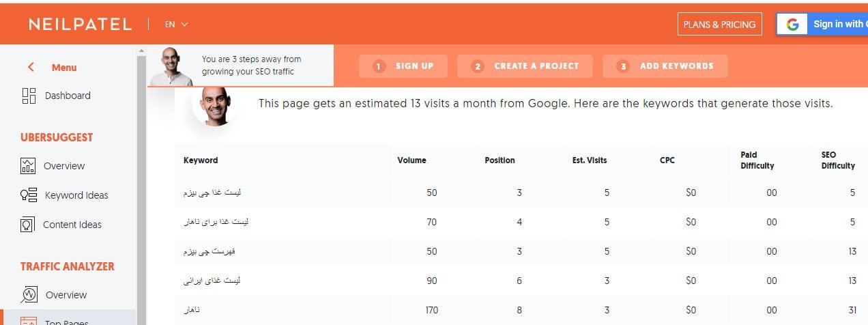
Task: Sort by the SEO Difficulty column header
Action: 838,160
